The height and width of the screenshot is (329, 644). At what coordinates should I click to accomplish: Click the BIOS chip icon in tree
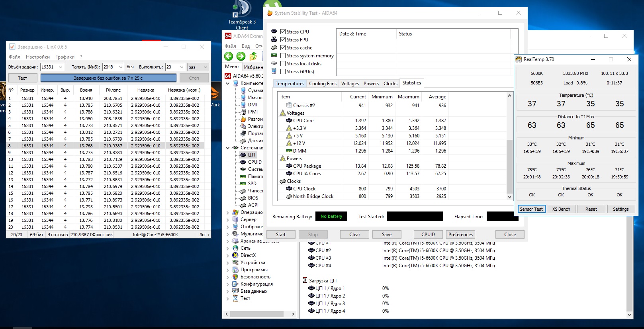[243, 198]
